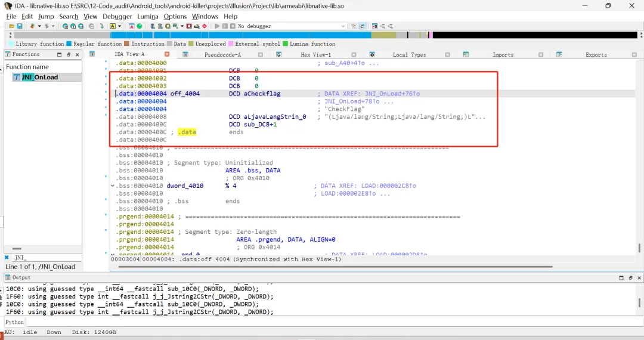Viewport: 644px width, 340px height.
Task: Click the dword_4010 label in .bss
Action: tap(185, 186)
